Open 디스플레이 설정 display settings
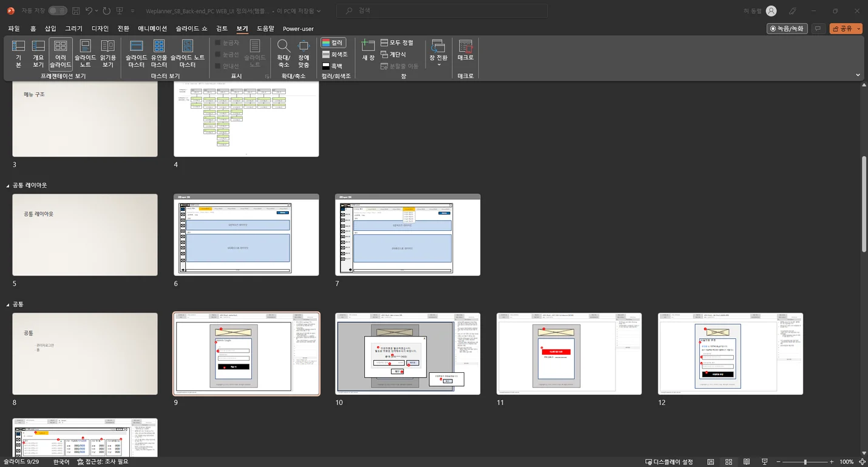This screenshot has height=467, width=868. pyautogui.click(x=669, y=462)
